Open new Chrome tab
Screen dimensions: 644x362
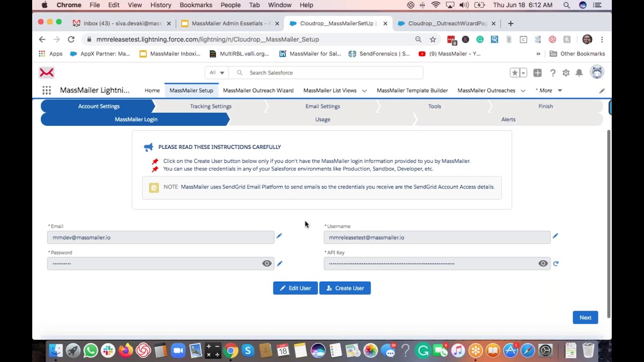pyautogui.click(x=511, y=23)
